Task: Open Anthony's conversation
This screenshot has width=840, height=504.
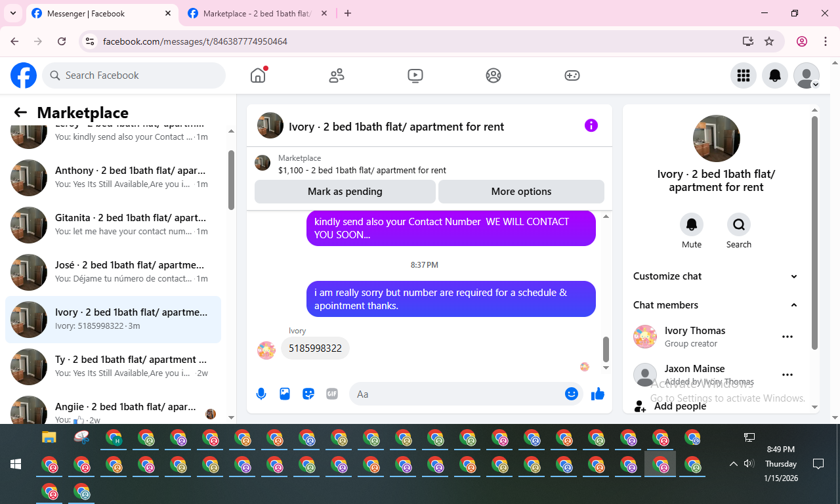Action: (x=113, y=177)
